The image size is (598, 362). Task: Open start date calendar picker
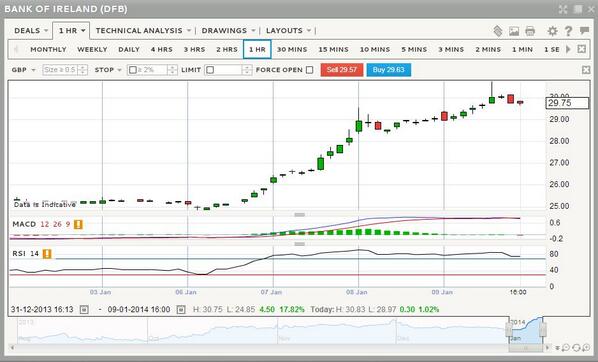click(84, 309)
